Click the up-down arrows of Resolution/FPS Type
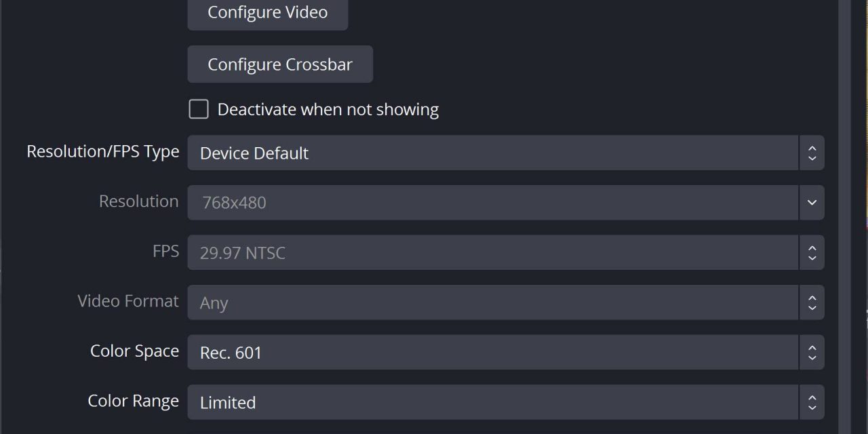This screenshot has height=434, width=868. pos(812,153)
